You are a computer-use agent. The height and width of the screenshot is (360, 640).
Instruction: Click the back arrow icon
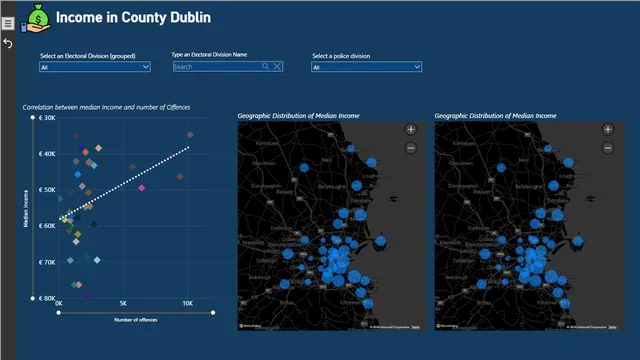tap(8, 43)
